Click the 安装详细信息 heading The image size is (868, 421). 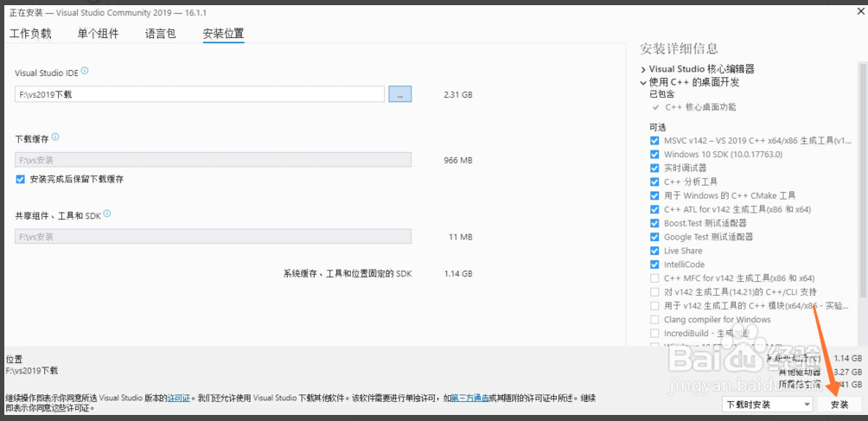point(679,48)
